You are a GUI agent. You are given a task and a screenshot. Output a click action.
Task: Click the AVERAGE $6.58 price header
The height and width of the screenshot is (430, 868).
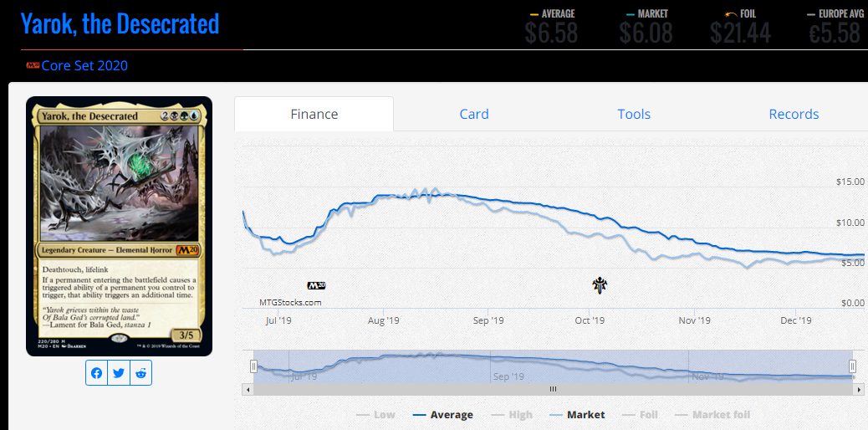(x=551, y=27)
